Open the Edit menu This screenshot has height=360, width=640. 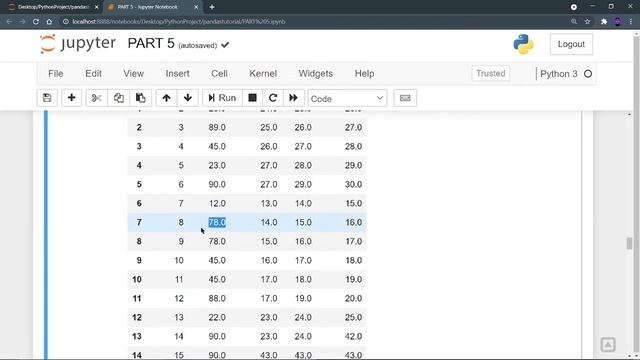93,73
